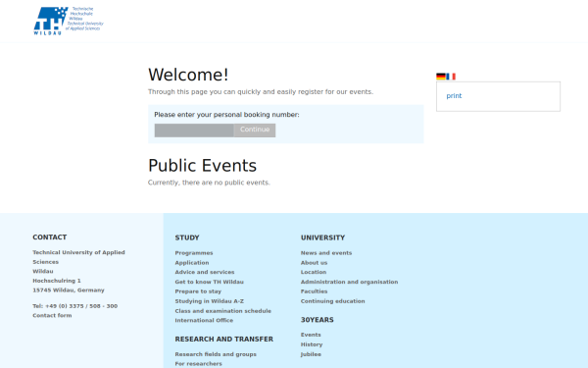Open Class and examination schedule

[x=223, y=311]
